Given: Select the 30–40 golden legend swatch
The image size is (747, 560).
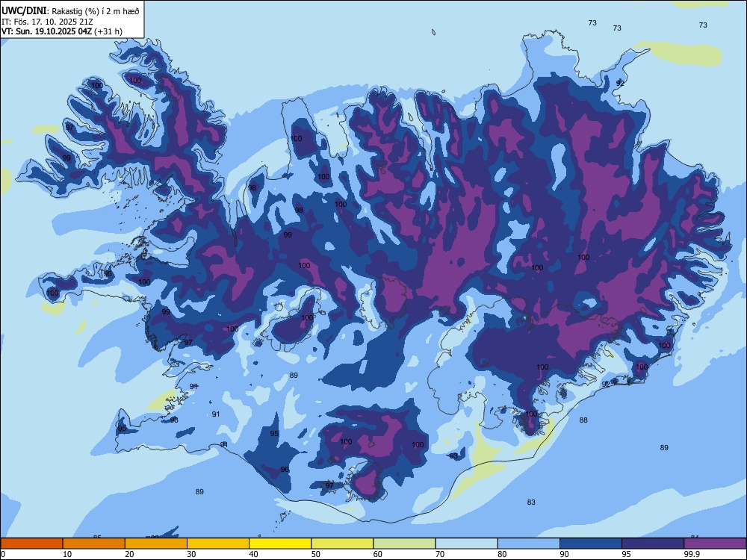Looking at the screenshot, I should tap(218, 544).
